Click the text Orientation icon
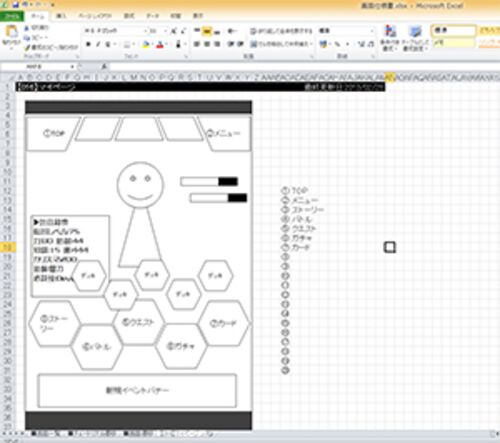 pos(231,32)
